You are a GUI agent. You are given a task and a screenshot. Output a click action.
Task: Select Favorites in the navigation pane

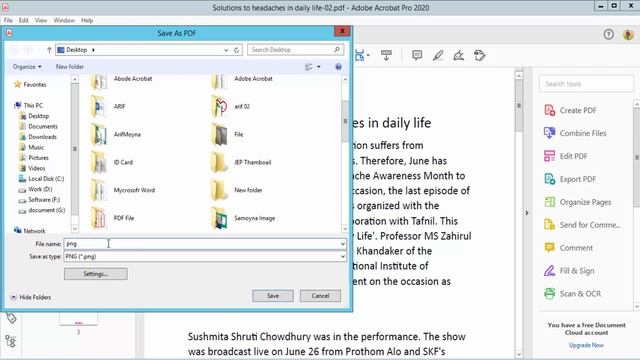click(x=30, y=84)
